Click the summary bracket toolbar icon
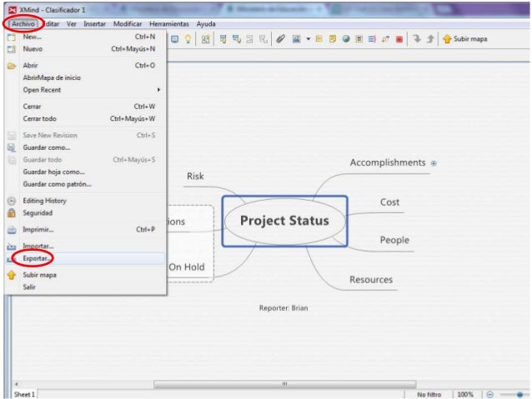Screen dimensions: 532x399 (x=372, y=39)
